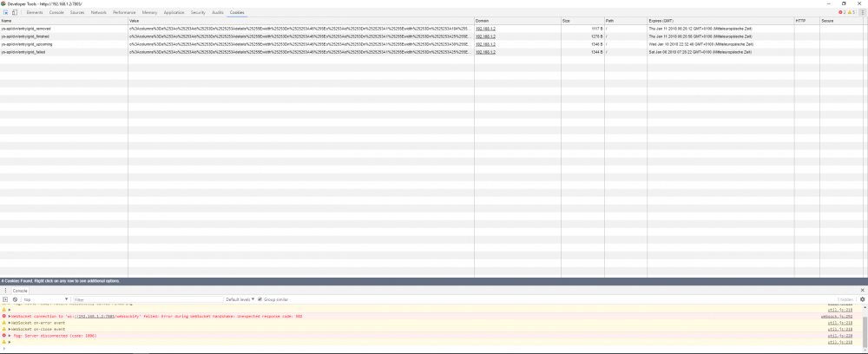
Task: Focus the console Filter input field
Action: [148, 299]
